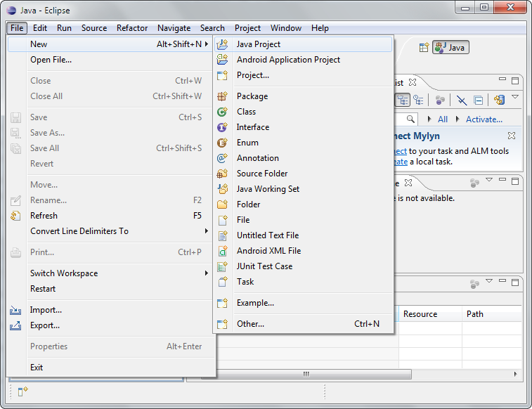Open the Refactor menu
The height and width of the screenshot is (409, 532).
click(x=132, y=28)
